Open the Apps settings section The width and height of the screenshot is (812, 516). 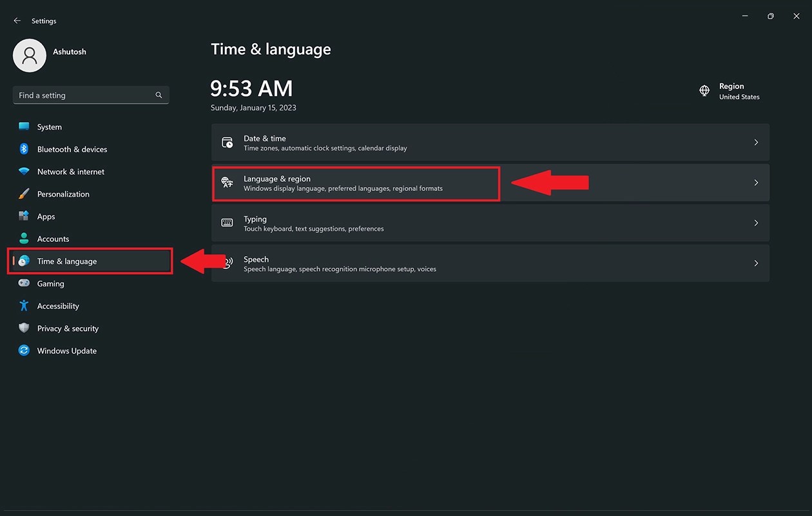(91, 216)
